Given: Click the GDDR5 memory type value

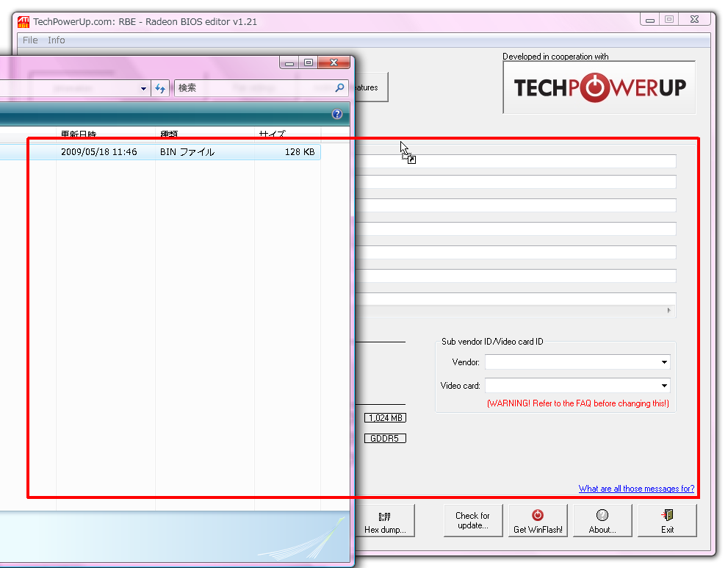Looking at the screenshot, I should pos(385,439).
